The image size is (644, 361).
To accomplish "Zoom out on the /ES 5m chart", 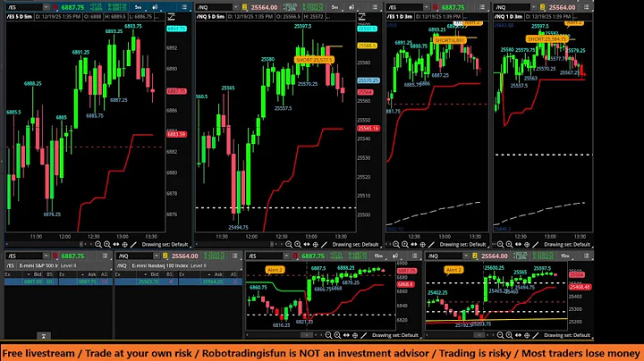I will [98, 244].
